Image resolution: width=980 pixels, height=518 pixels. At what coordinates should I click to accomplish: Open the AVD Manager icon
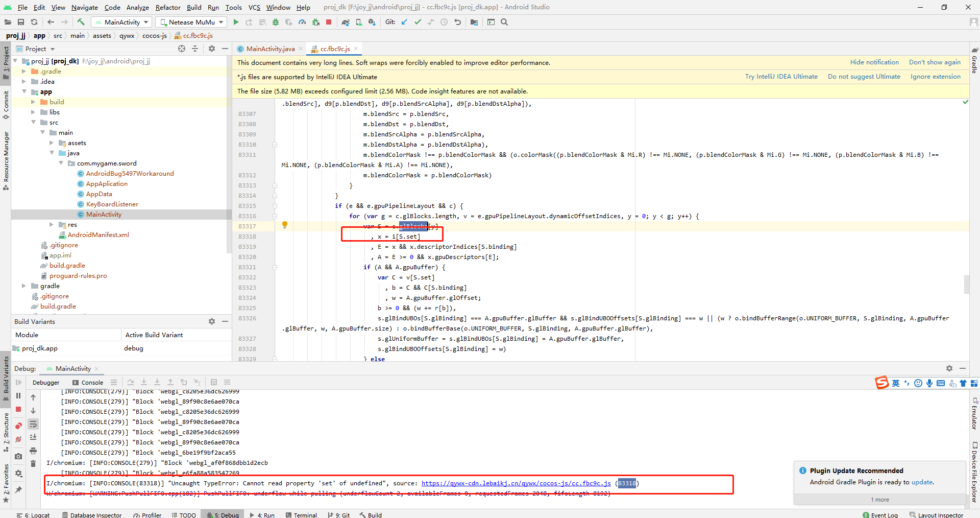[x=359, y=22]
